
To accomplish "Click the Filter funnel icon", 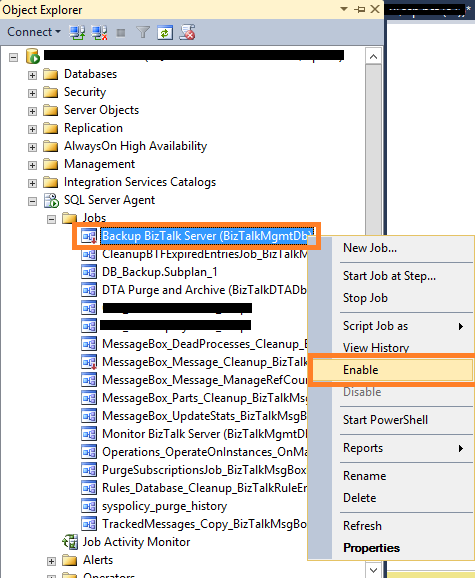I will pyautogui.click(x=143, y=32).
